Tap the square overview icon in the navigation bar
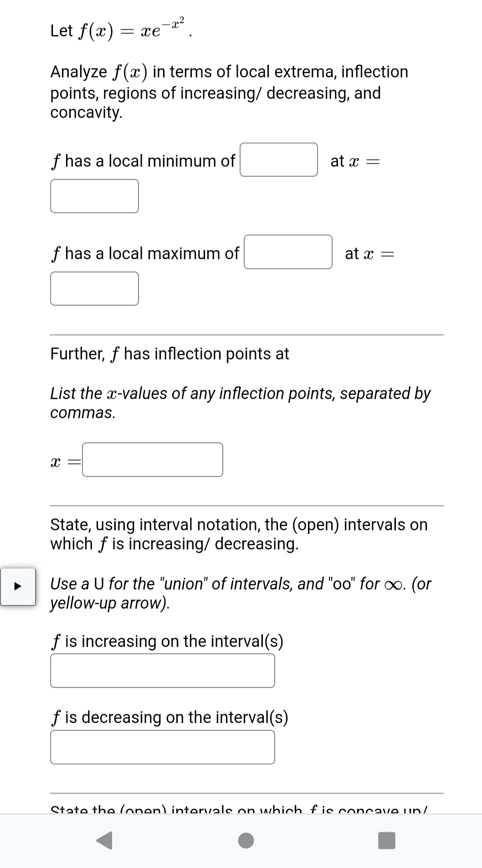The image size is (482, 868). (x=386, y=840)
